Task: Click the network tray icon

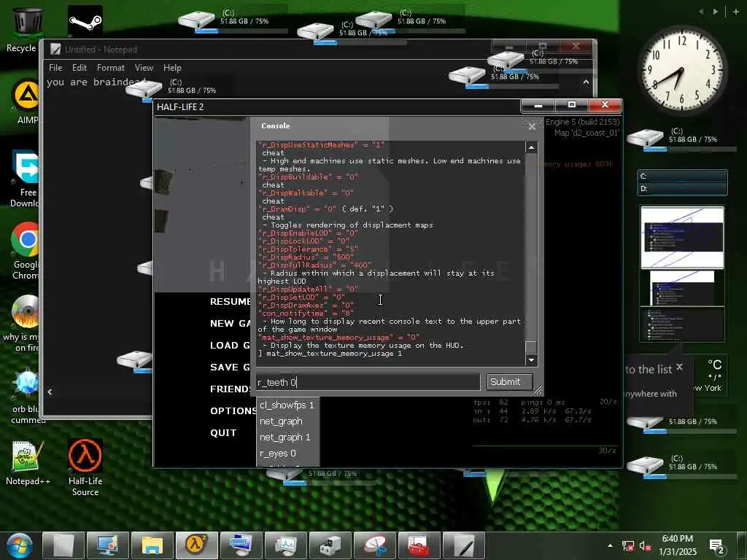Action: 628,545
